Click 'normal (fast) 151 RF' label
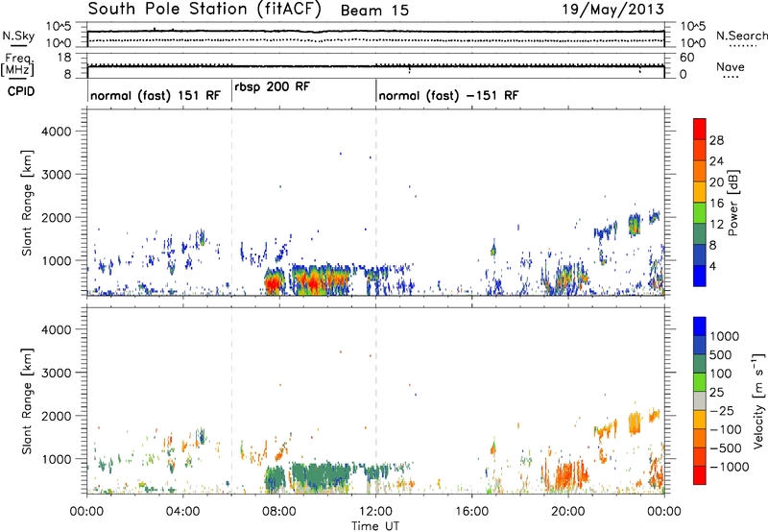The width and height of the screenshot is (768, 532). point(156,95)
